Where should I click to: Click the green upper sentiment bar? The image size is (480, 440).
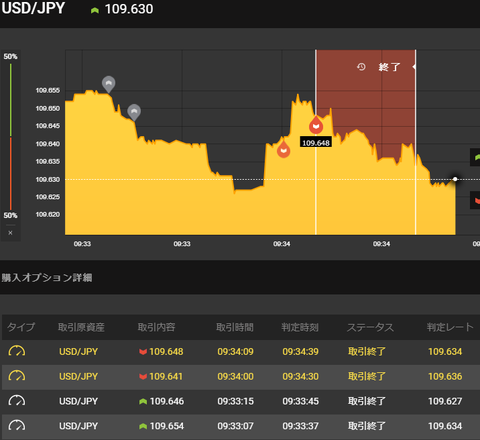[x=11, y=100]
